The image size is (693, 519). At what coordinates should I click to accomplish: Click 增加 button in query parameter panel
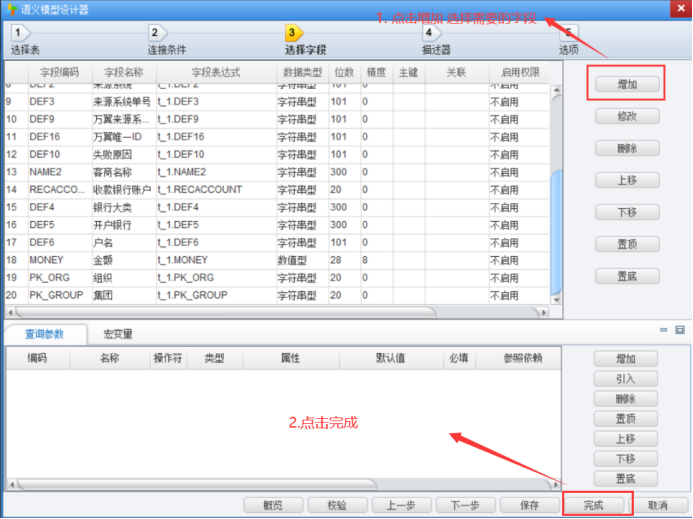[626, 359]
